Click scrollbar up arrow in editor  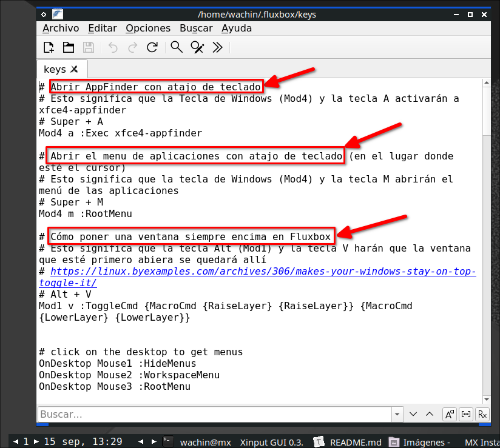tap(486, 82)
